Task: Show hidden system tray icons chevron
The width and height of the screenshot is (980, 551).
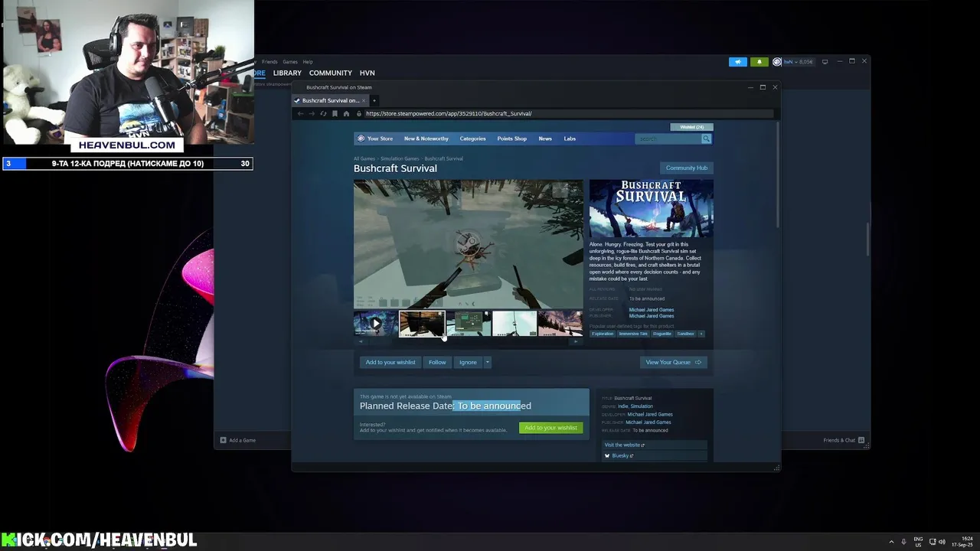Action: click(891, 542)
